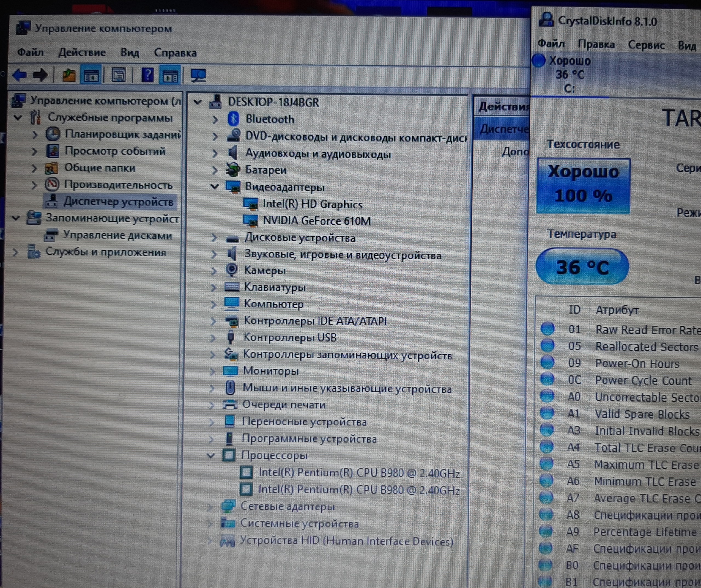Collapse the Процессоры node

tap(211, 455)
